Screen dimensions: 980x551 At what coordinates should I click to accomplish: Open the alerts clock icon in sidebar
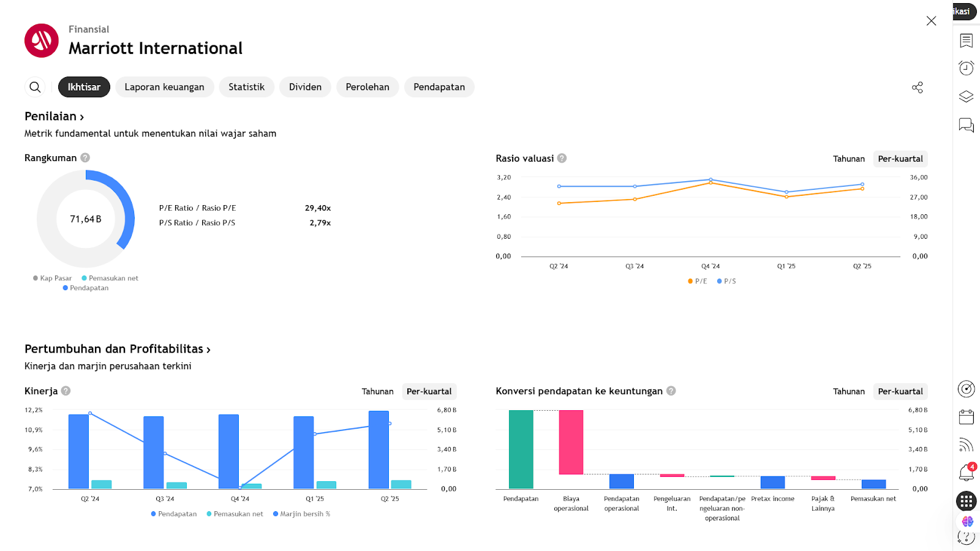point(966,68)
